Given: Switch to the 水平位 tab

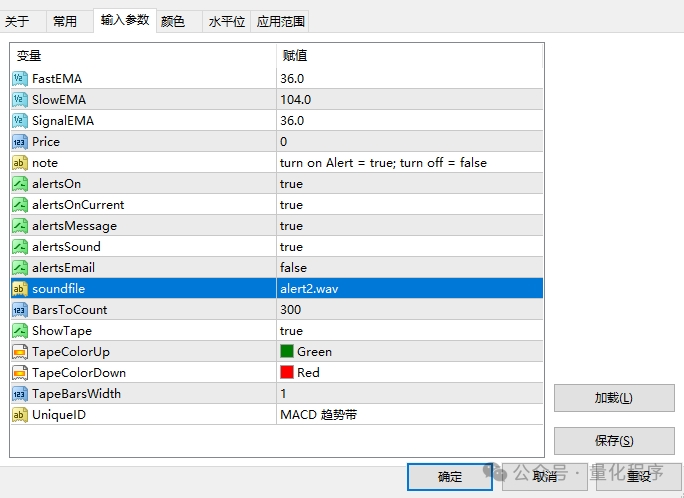Looking at the screenshot, I should pos(226,21).
